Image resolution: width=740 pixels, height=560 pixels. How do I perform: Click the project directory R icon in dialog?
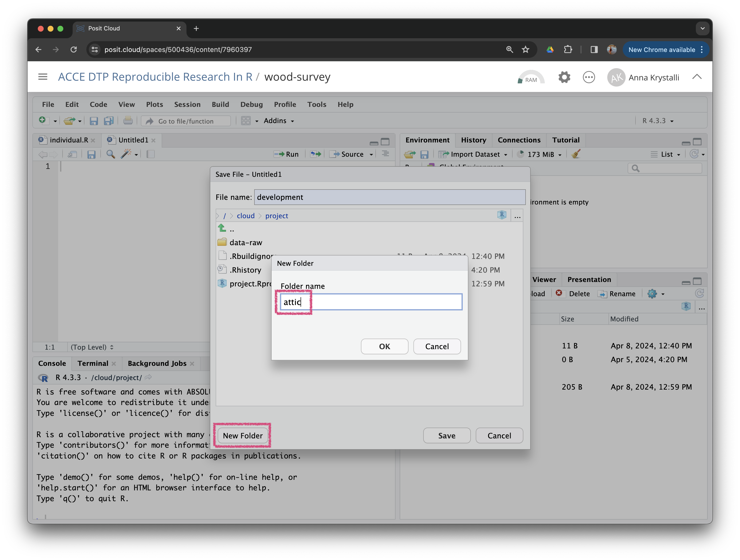pyautogui.click(x=502, y=215)
